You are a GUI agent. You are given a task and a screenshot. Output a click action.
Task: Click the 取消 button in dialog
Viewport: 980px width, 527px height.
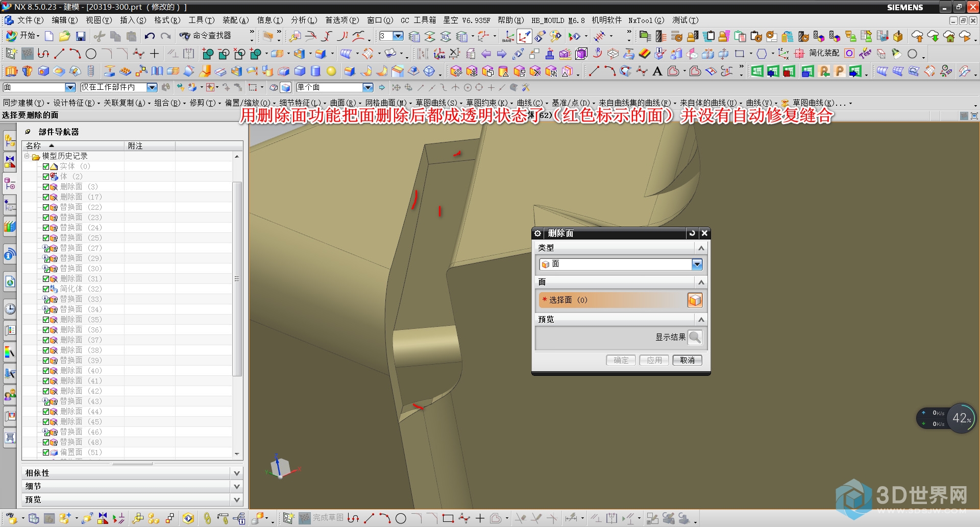pos(687,360)
